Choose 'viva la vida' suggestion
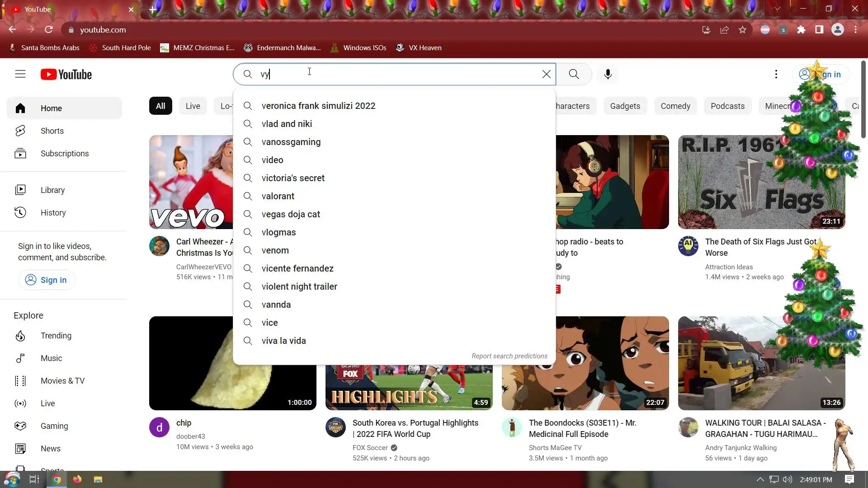 (283, 341)
